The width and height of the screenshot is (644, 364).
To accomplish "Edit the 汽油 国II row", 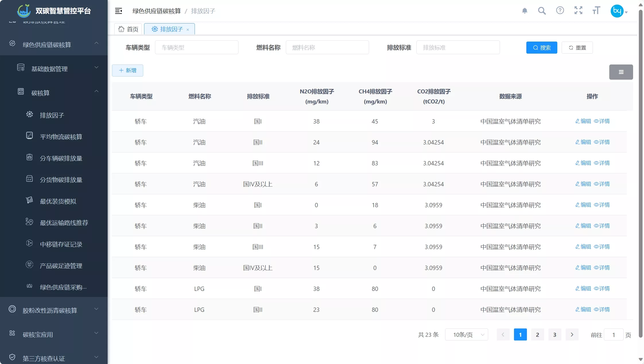I will pos(583,142).
